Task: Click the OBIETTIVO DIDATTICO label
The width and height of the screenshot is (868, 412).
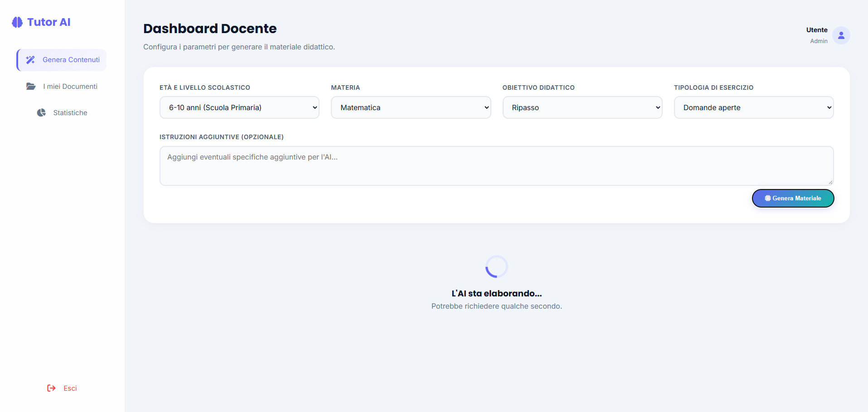Action: [538, 87]
